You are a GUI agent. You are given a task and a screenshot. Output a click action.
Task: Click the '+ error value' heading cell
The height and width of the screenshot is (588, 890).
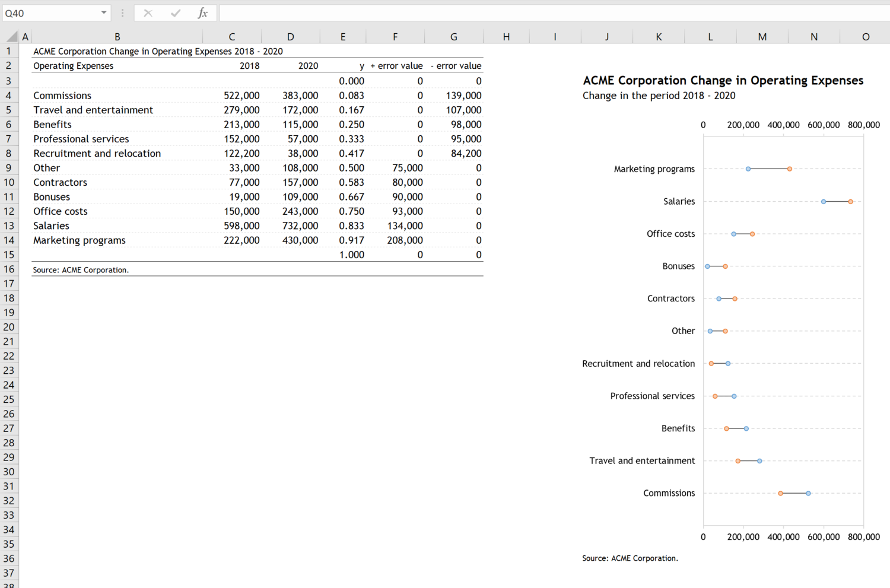pyautogui.click(x=396, y=66)
